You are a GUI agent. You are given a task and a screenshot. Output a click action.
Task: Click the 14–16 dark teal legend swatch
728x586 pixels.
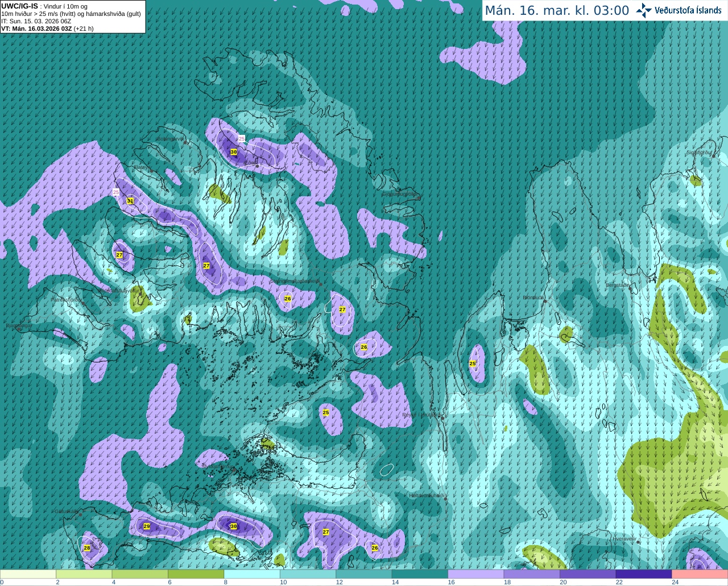pos(420,574)
